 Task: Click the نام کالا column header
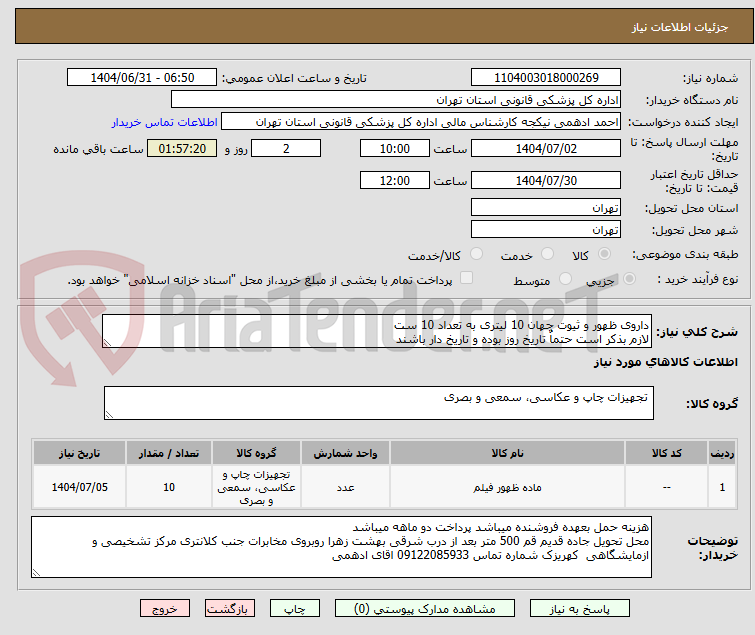pyautogui.click(x=507, y=453)
